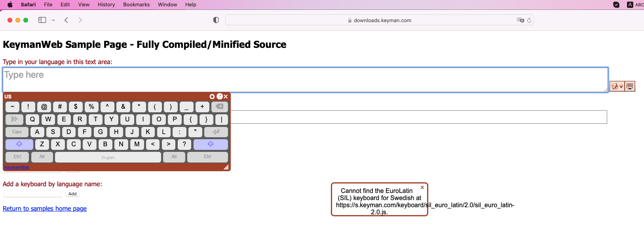Tap the M key
This screenshot has height=225, width=644.
click(x=137, y=144)
